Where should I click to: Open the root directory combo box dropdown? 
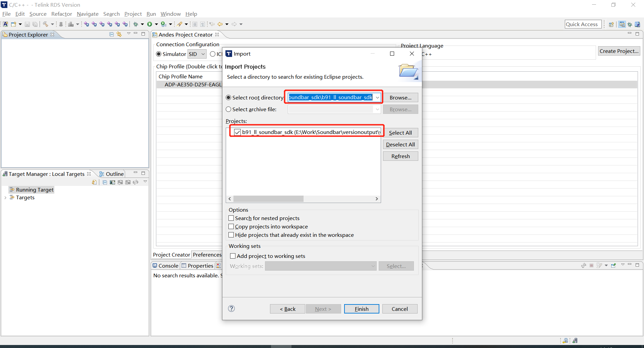[x=377, y=97]
